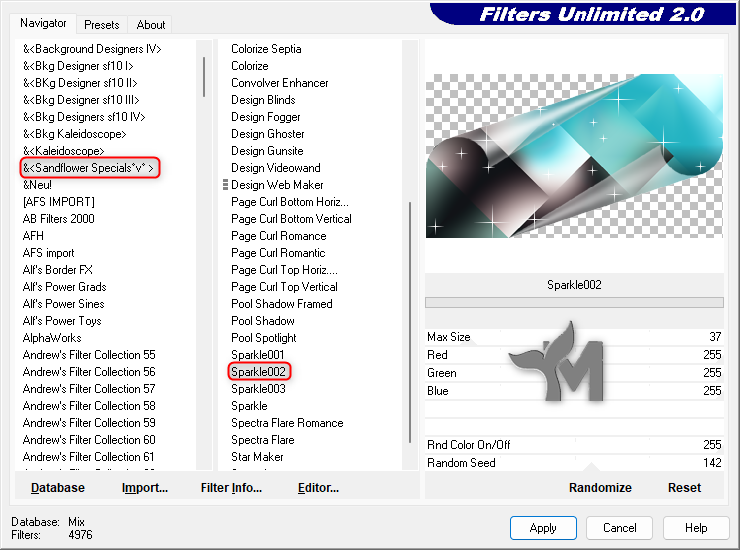Select AlphaWorks category
Viewport: 740px width, 550px height.
coord(52,338)
